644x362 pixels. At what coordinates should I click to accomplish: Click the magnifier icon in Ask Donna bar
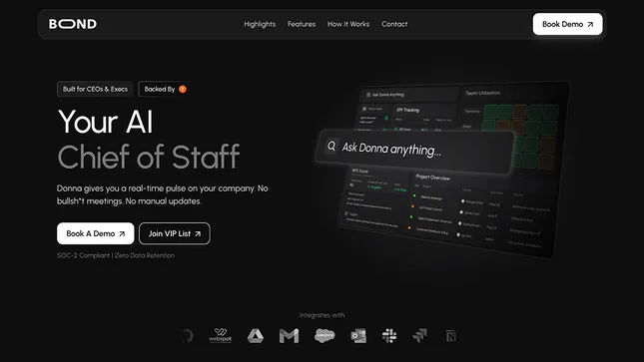pyautogui.click(x=331, y=146)
